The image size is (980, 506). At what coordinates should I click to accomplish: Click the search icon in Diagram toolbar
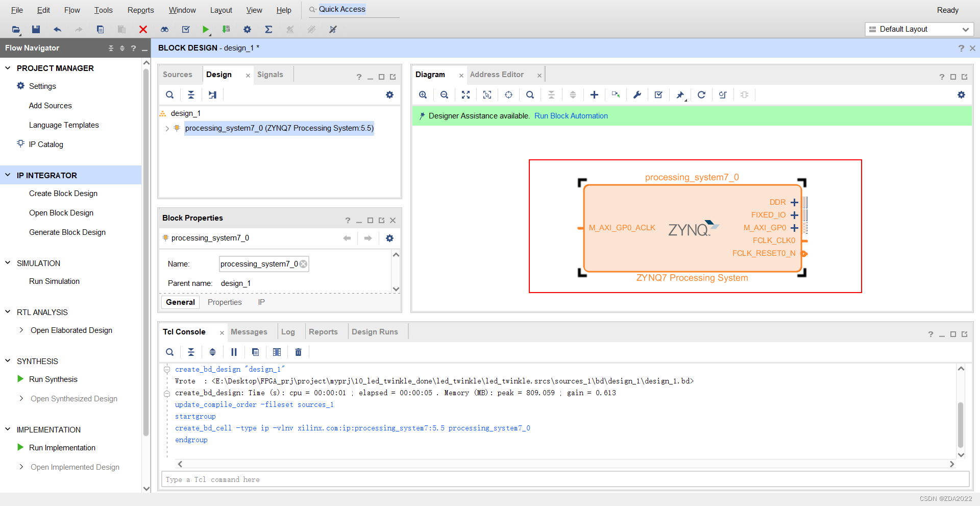(530, 95)
